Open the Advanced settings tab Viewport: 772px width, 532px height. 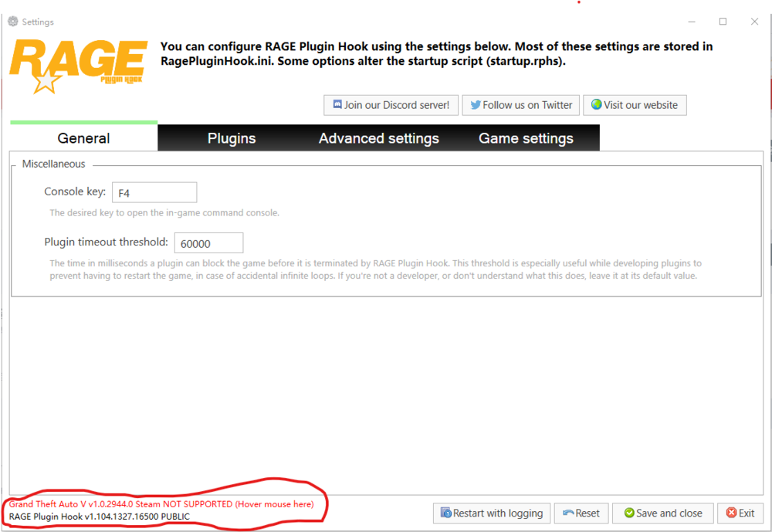(x=378, y=138)
